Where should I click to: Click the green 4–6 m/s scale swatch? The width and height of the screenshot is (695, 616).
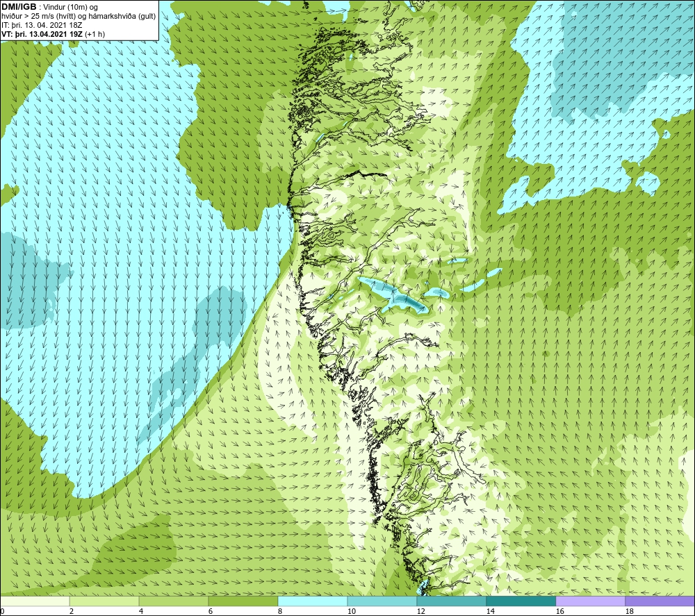[x=174, y=601]
